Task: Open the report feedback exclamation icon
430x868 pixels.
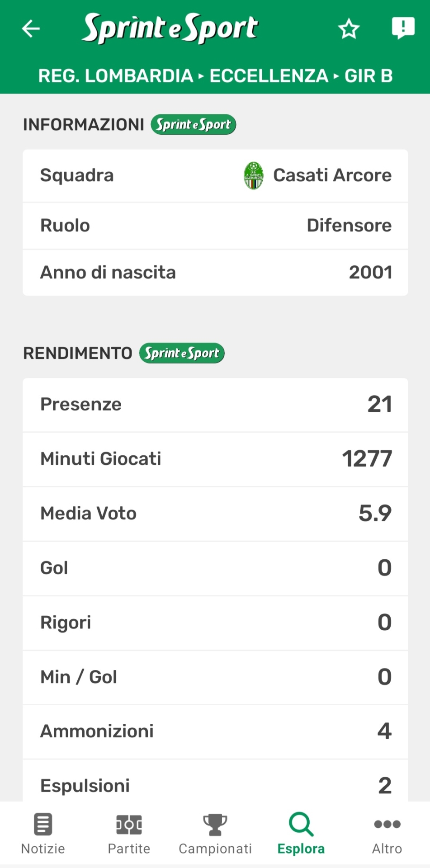Action: (x=402, y=28)
